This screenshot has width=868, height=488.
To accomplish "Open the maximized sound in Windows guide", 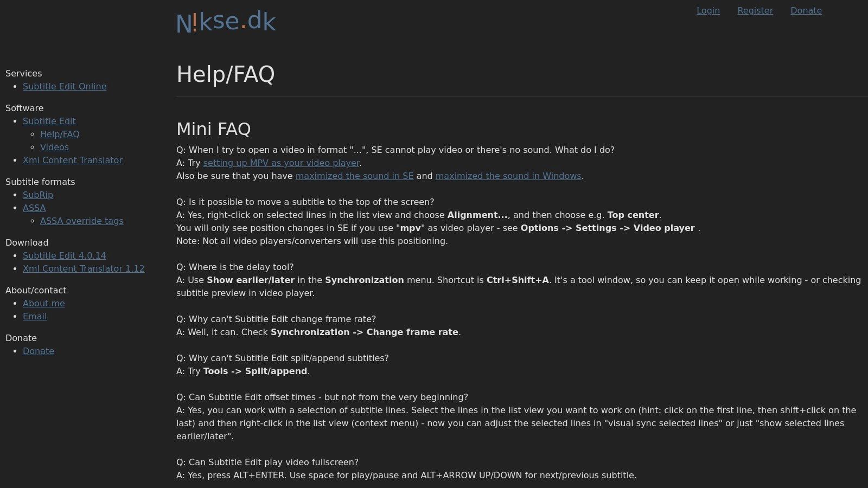I will [508, 176].
